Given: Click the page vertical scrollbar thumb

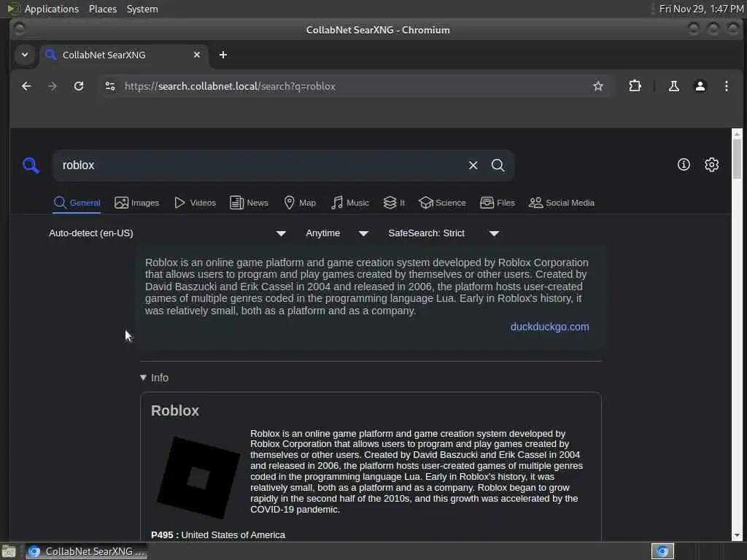Looking at the screenshot, I should (x=737, y=159).
